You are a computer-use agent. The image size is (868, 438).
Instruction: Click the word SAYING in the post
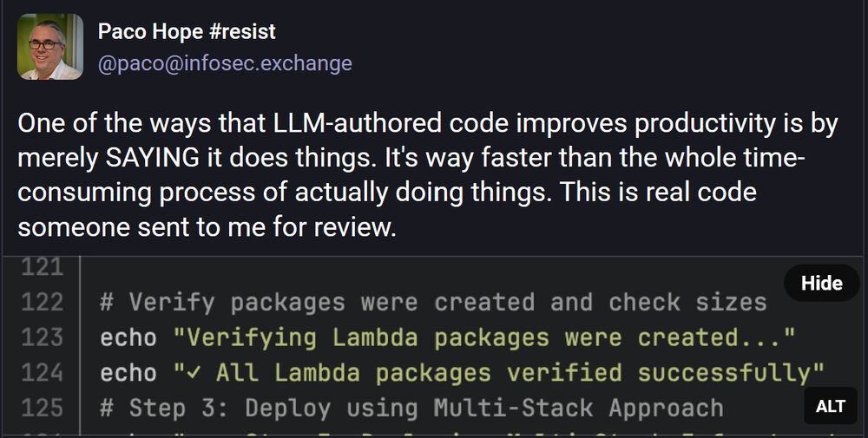coord(153,158)
